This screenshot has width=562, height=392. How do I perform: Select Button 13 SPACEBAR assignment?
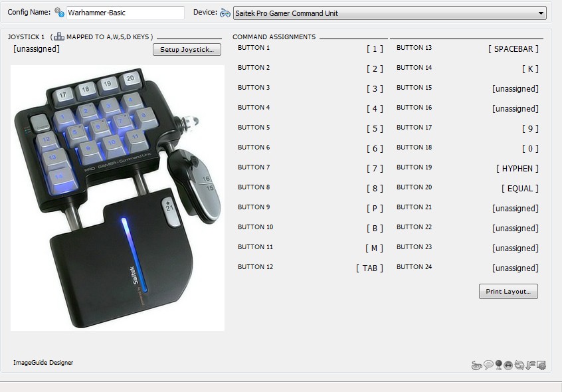(514, 49)
